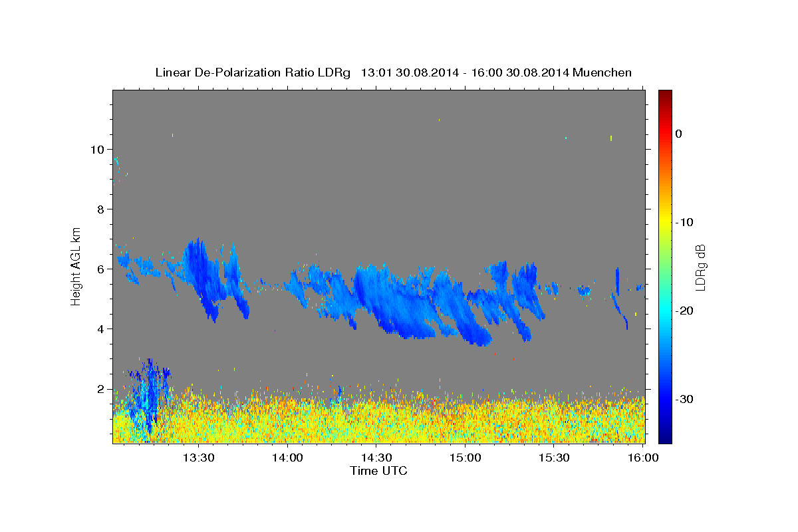Click the height axis label '4'
798x532 pixels.
[100, 329]
